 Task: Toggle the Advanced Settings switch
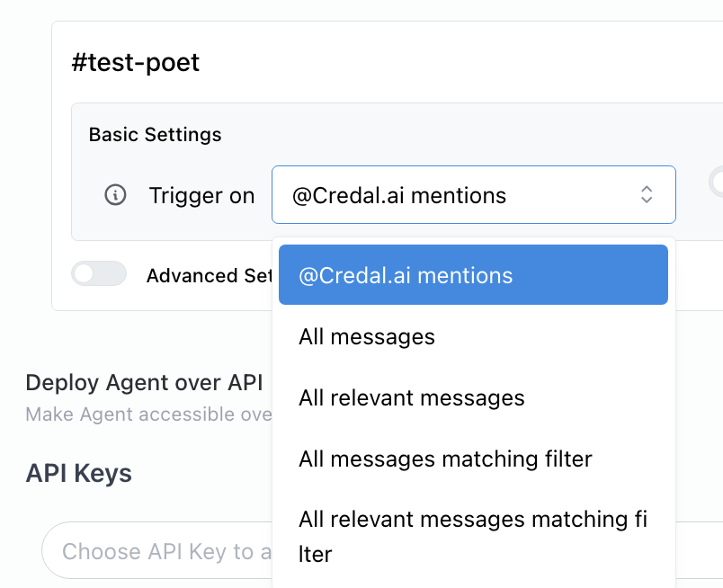(x=99, y=274)
